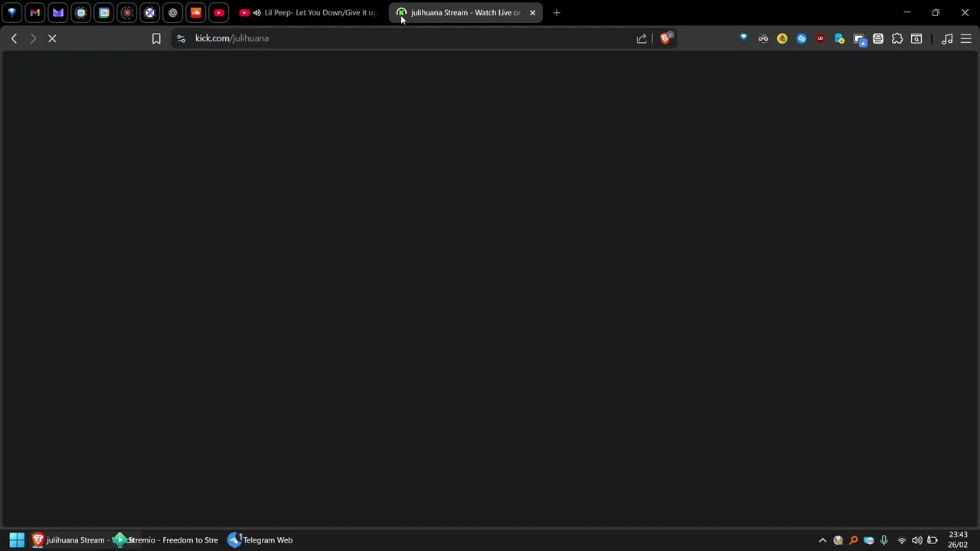Viewport: 980px width, 551px height.
Task: Switch to Telegram Web in the taskbar
Action: 261,540
